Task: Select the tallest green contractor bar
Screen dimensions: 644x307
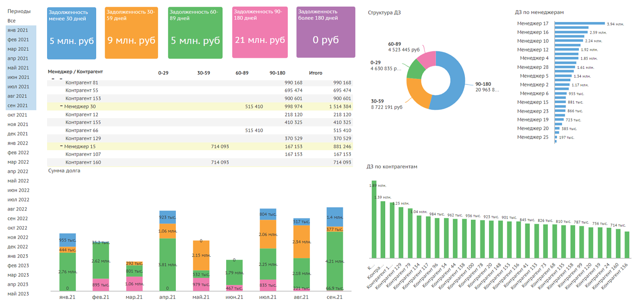Action: 374,219
